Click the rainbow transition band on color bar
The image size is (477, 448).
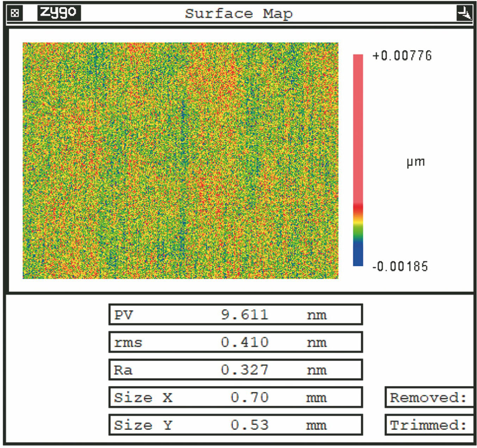(x=358, y=222)
